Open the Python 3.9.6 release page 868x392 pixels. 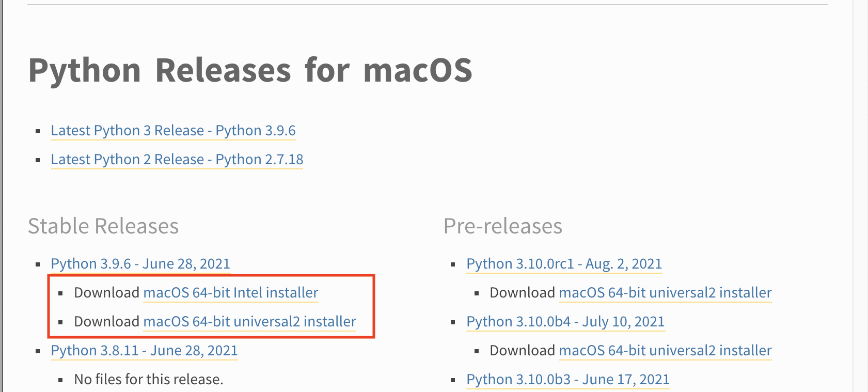[x=140, y=264]
